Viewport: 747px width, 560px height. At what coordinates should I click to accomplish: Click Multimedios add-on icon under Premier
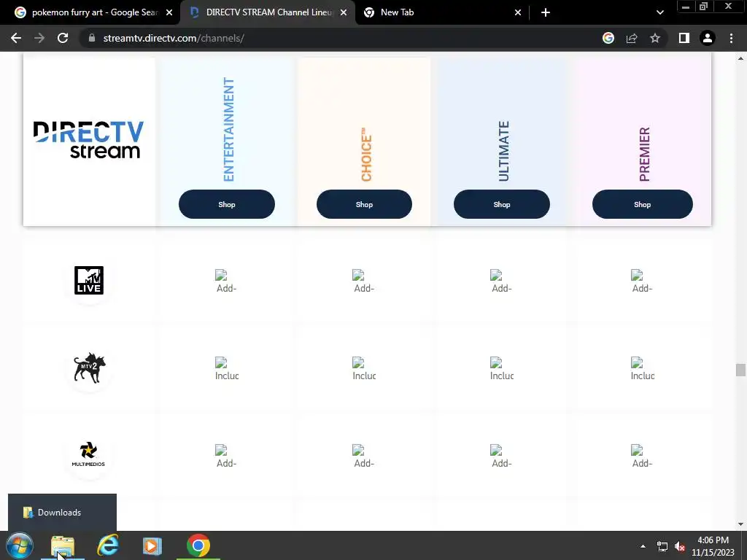coord(642,456)
